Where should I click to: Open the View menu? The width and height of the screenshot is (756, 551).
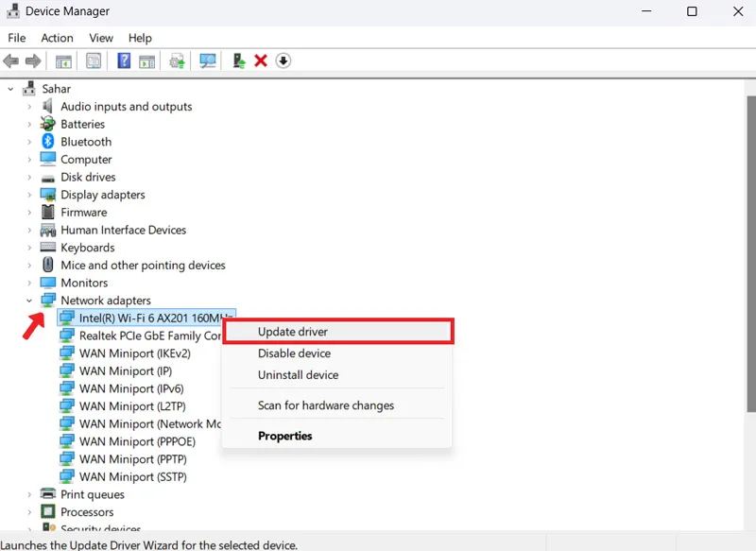click(x=101, y=38)
